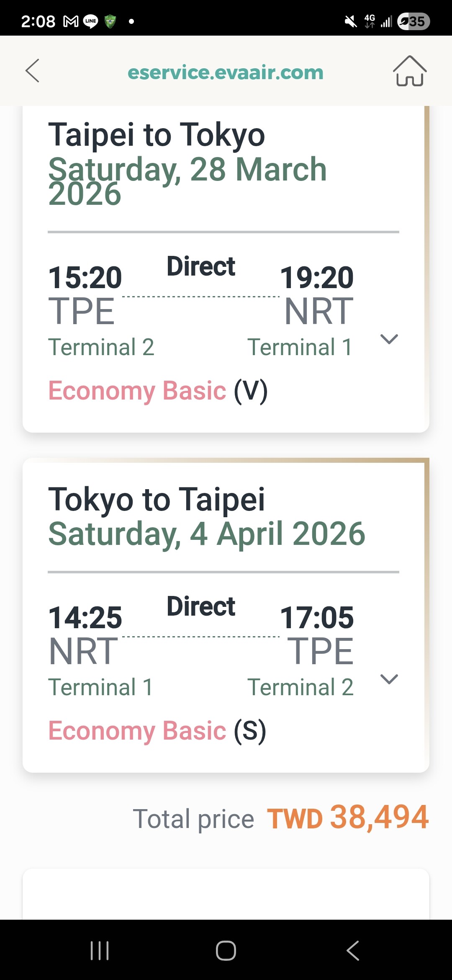Screen dimensions: 452x980
Task: Tap Taipei to Tokyo card title
Action: 157,135
